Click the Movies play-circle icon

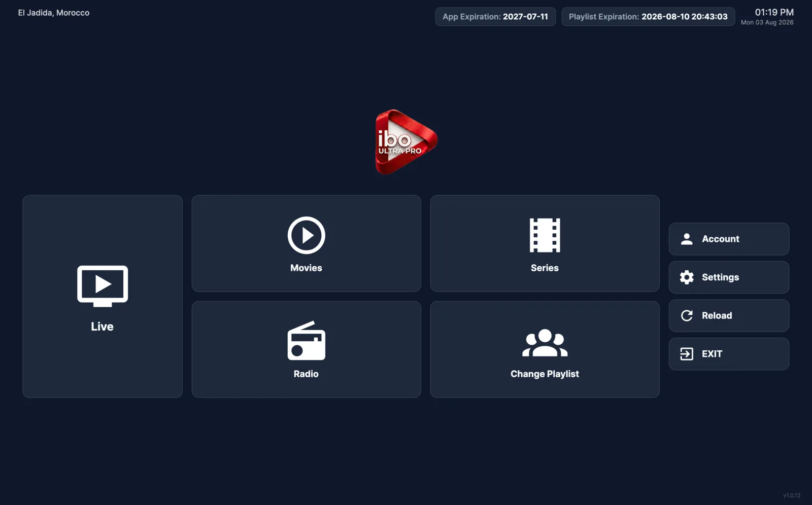pos(307,235)
